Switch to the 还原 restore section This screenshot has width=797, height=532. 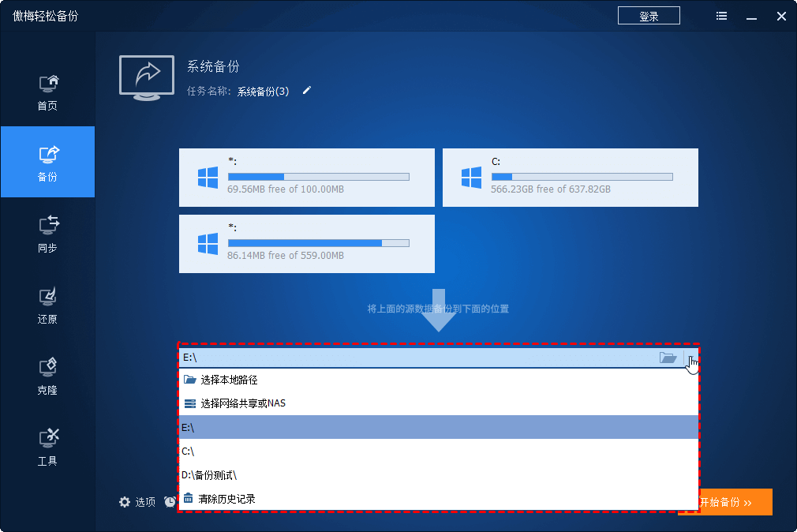[47, 304]
